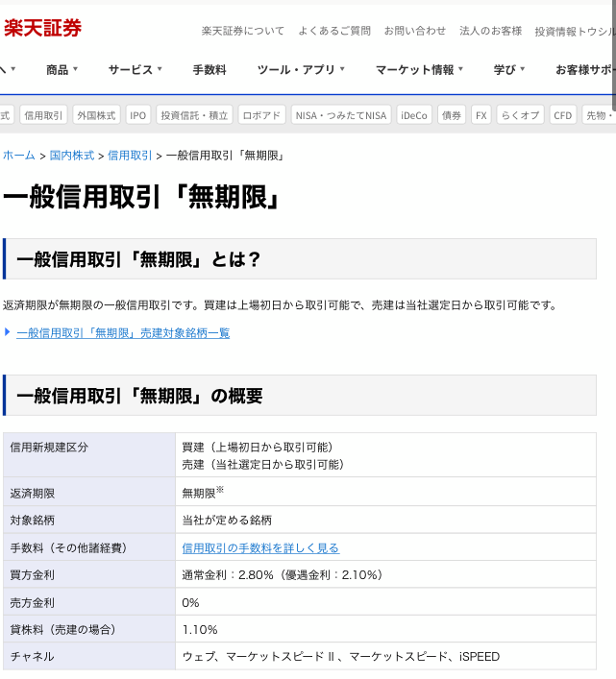Open お問い合わせ link
Image resolution: width=616 pixels, height=679 pixels.
[x=415, y=31]
